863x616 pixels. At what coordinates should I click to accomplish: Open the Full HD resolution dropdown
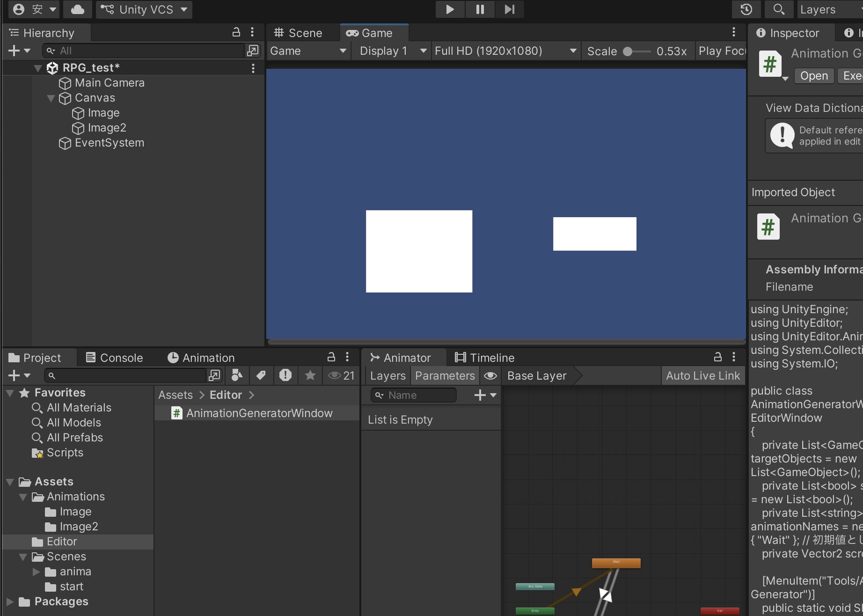(x=505, y=51)
